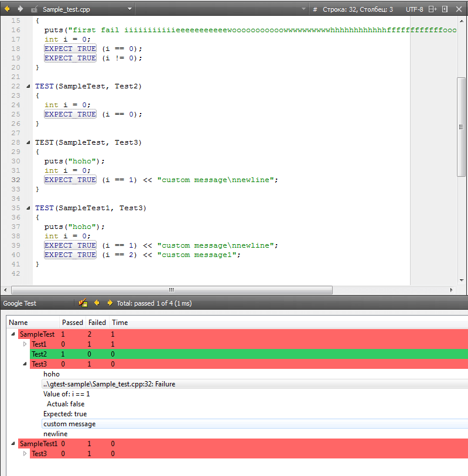
Task: Go to next failure with right arrow in Google Test
Action: (110, 303)
